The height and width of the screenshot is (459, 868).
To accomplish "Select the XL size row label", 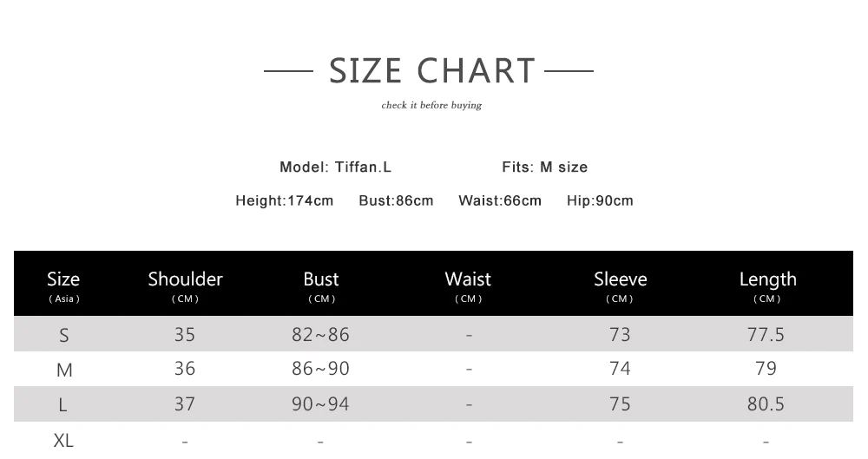I will 63,440.
